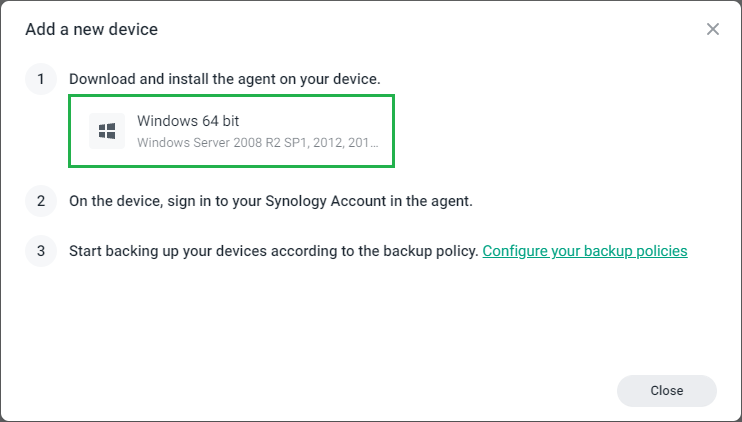Click the "Add a new device" title
The image size is (742, 422).
click(91, 29)
